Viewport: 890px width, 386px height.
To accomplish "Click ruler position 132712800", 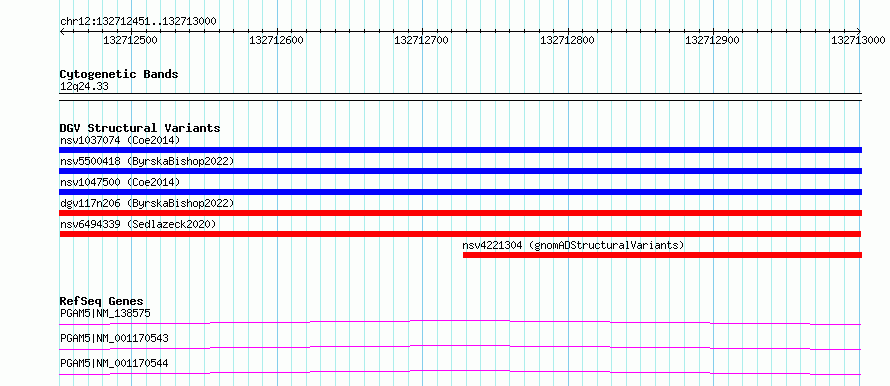I will tap(568, 40).
